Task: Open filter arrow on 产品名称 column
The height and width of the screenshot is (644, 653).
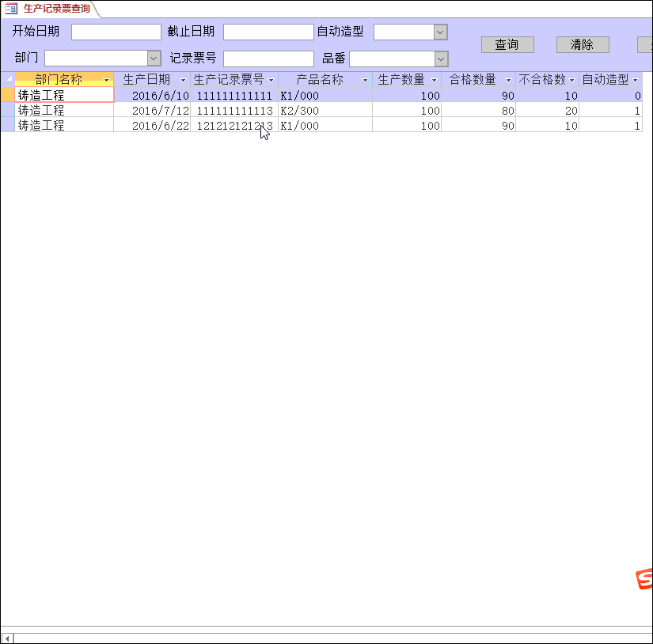Action: [x=365, y=80]
